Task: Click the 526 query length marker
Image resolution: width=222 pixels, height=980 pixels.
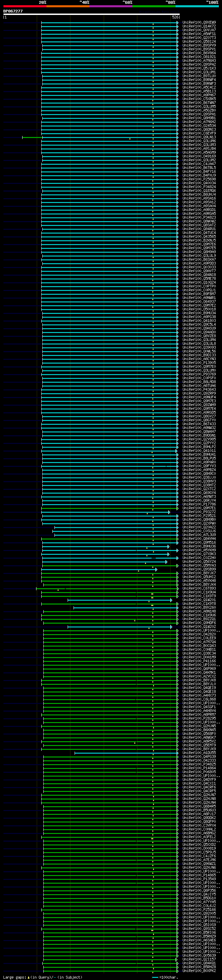Action: click(175, 17)
